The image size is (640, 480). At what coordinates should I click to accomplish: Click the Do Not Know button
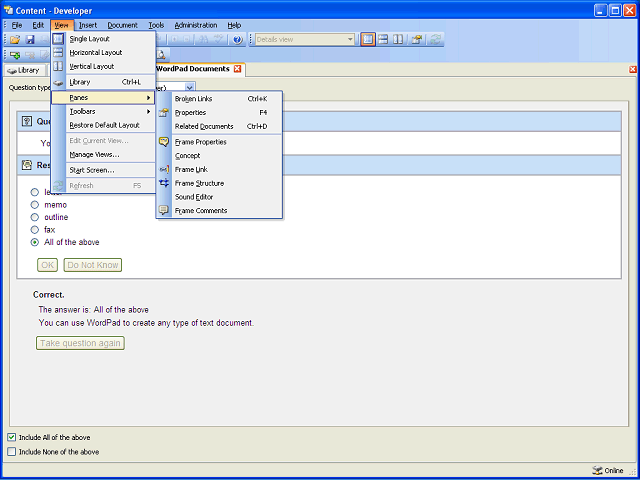(x=93, y=265)
